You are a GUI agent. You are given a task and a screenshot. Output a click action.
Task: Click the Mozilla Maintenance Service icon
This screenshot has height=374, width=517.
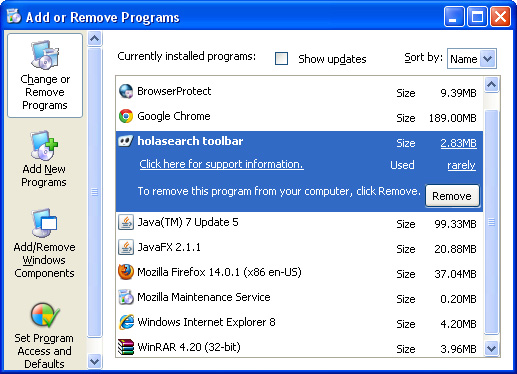126,297
